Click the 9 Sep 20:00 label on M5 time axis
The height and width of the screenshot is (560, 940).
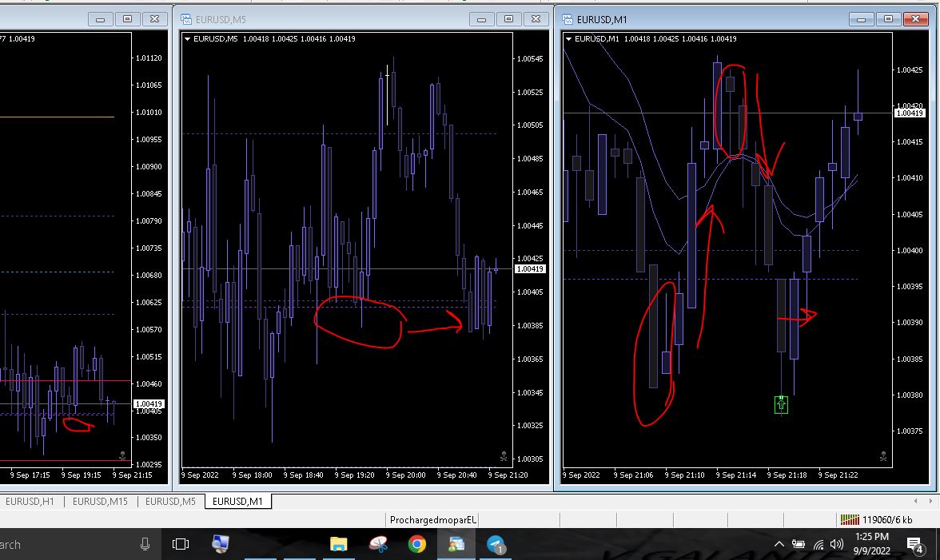(x=405, y=475)
